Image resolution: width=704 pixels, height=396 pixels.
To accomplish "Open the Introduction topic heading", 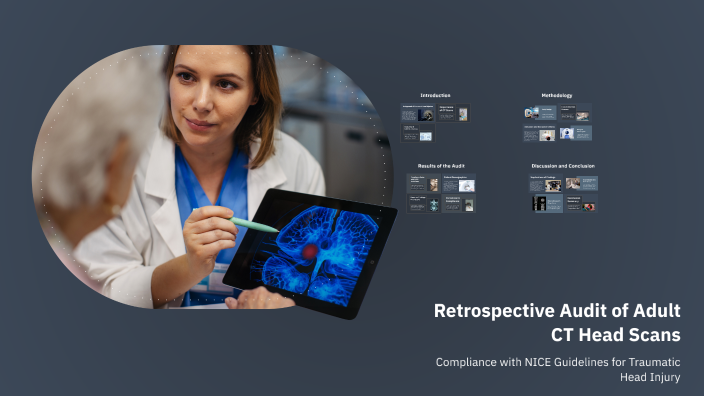I will click(435, 95).
